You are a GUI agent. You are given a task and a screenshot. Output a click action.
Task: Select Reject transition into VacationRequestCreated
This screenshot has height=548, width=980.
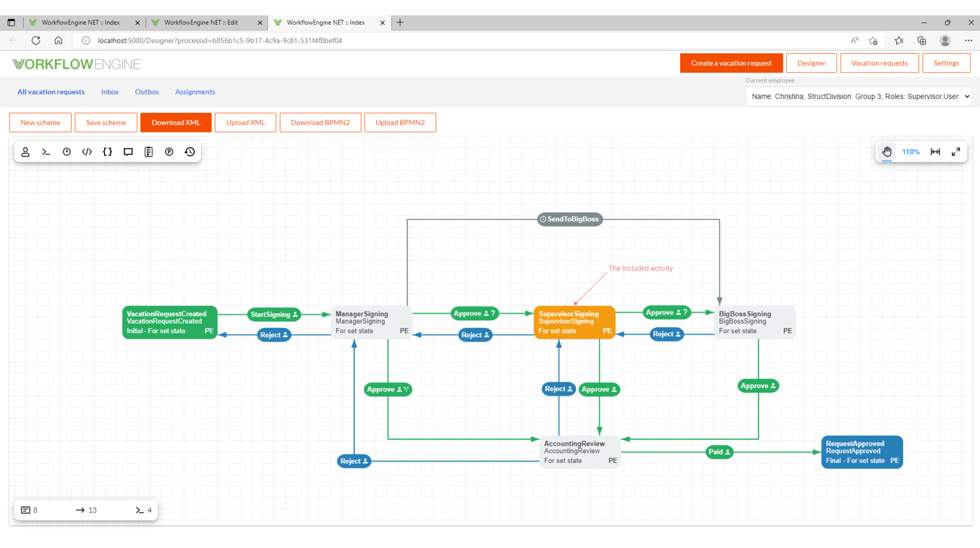coord(274,335)
